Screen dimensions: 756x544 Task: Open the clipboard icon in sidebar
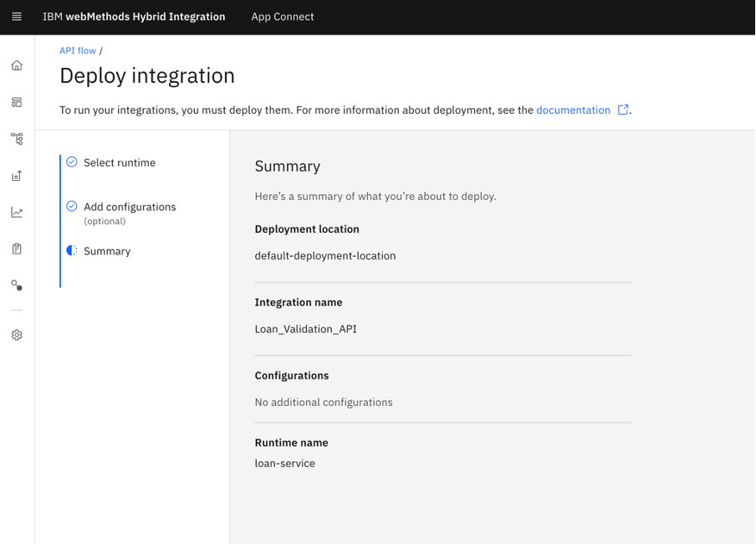17,249
